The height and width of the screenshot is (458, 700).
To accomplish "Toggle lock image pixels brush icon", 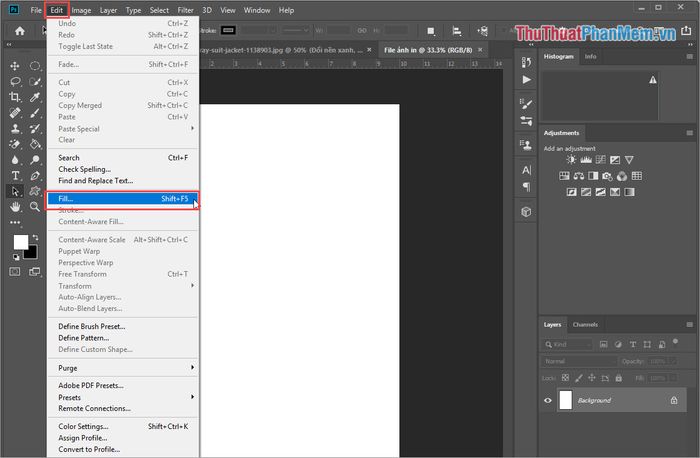I will (579, 378).
